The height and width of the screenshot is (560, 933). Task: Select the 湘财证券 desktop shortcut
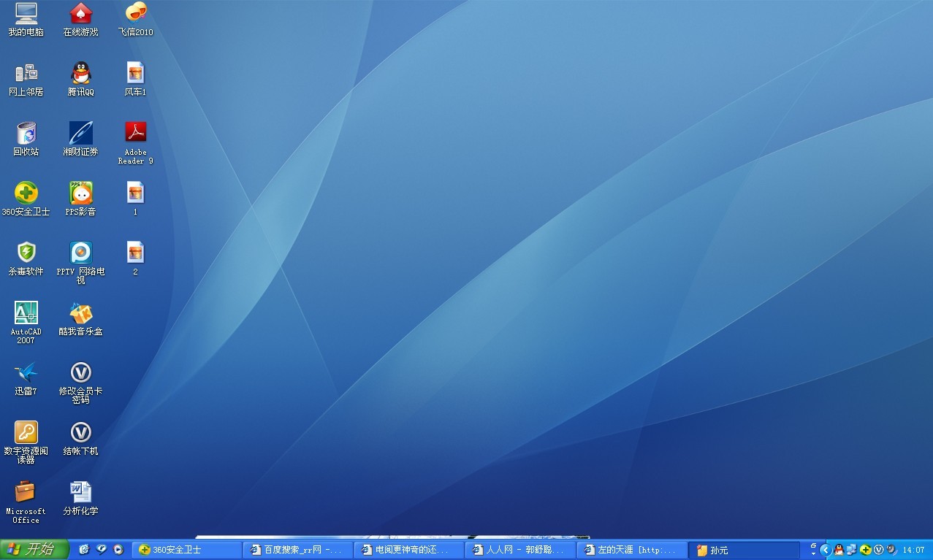click(80, 134)
